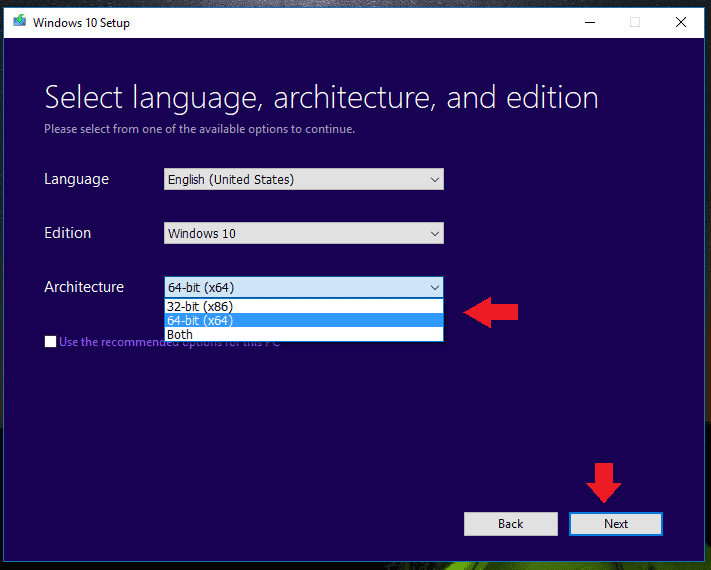
Task: Click the Architecture label text
Action: click(x=84, y=287)
